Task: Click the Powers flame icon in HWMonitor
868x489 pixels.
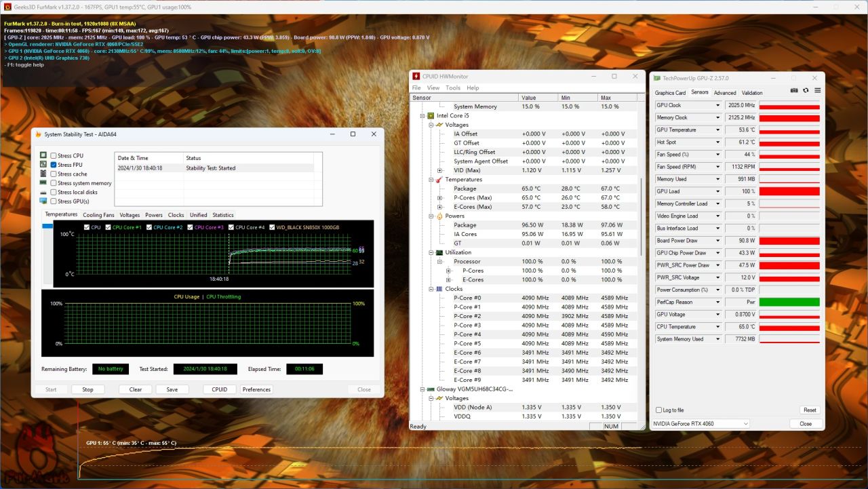Action: [439, 216]
